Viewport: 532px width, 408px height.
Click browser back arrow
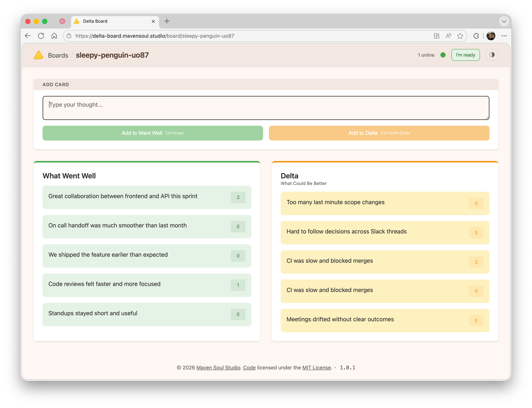pos(28,36)
